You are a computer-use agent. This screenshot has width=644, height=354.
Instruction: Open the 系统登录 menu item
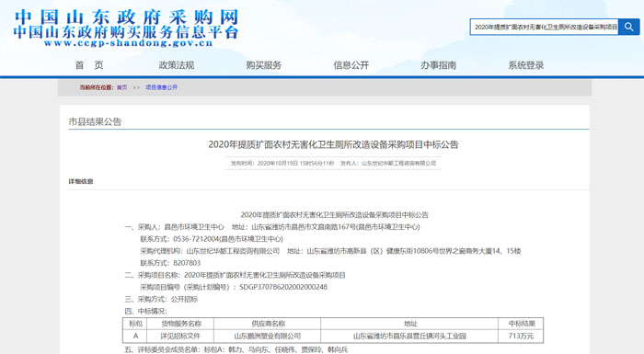coord(525,65)
